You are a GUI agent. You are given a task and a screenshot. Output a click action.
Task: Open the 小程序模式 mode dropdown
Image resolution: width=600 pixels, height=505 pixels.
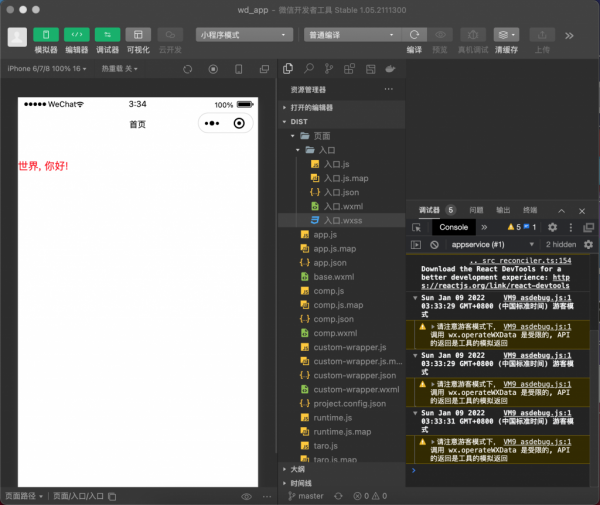click(x=245, y=35)
